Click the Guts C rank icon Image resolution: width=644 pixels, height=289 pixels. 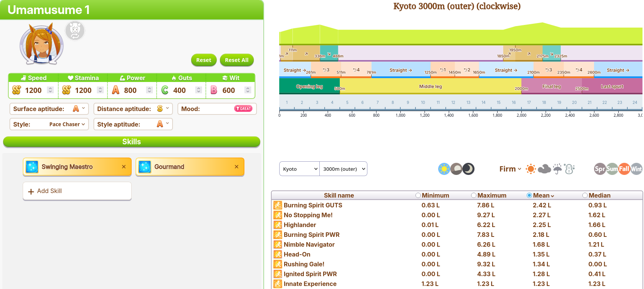(x=165, y=90)
